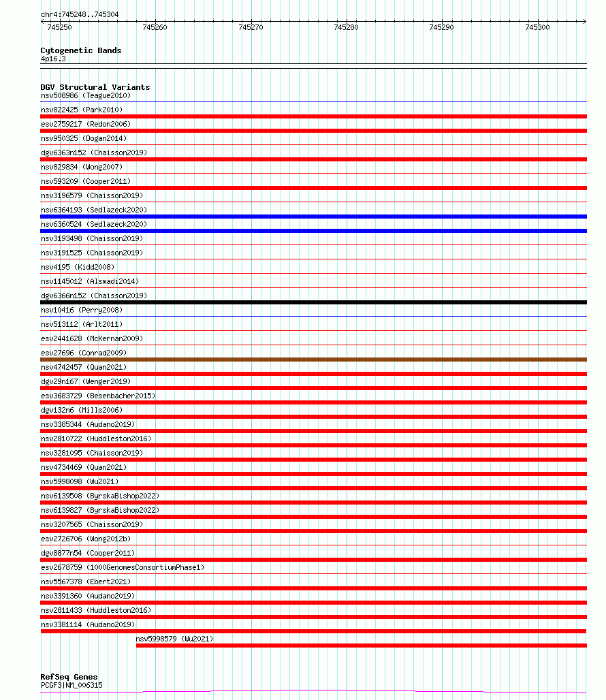Open variant nsv2811433 (Huddleston2016)
This screenshot has width=606, height=700.
pos(96,610)
